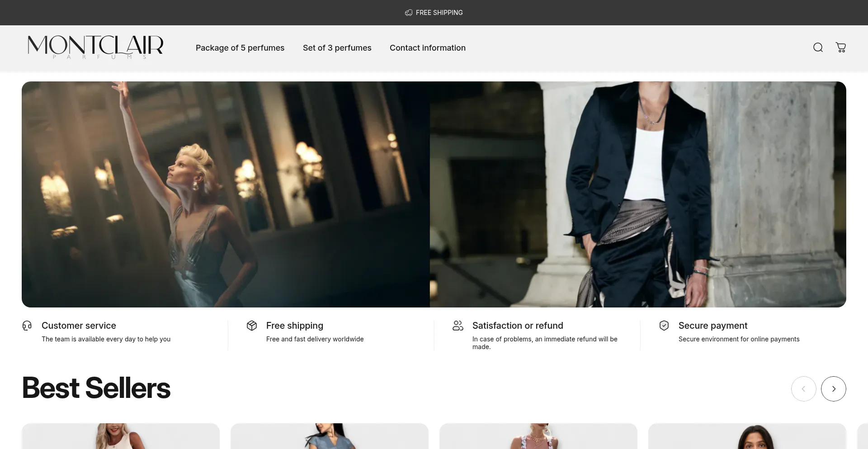Go back with the Best Sellers previous arrow
This screenshot has width=868, height=449.
coord(803,389)
